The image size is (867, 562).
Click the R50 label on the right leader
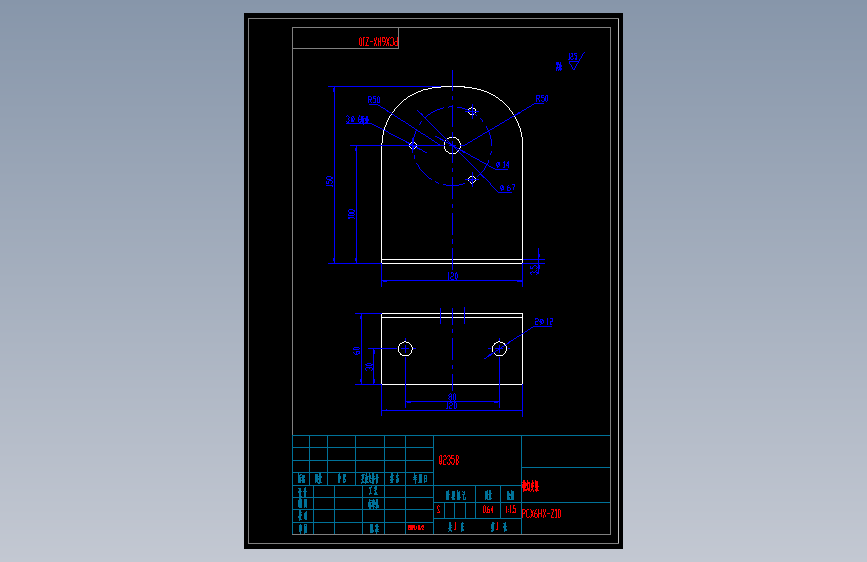click(542, 99)
